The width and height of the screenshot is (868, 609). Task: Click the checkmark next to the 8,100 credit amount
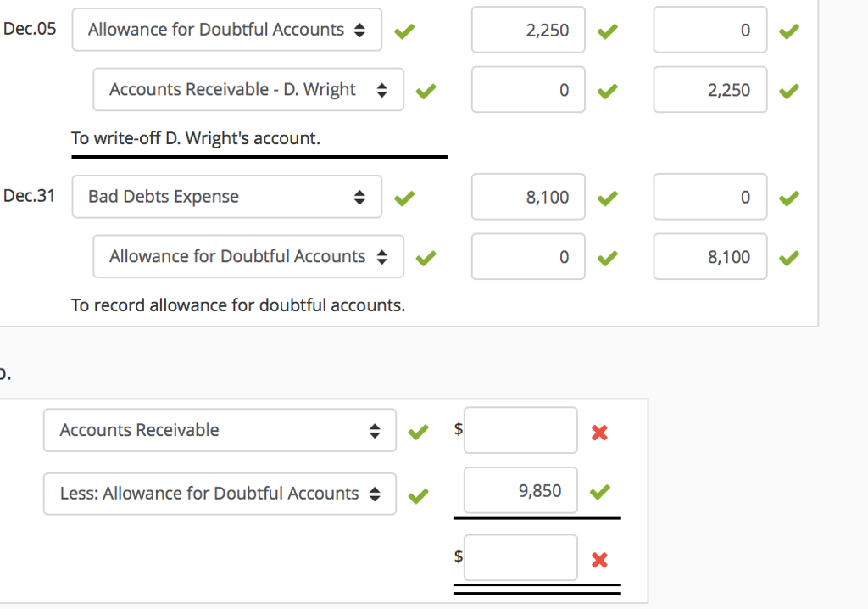click(789, 256)
